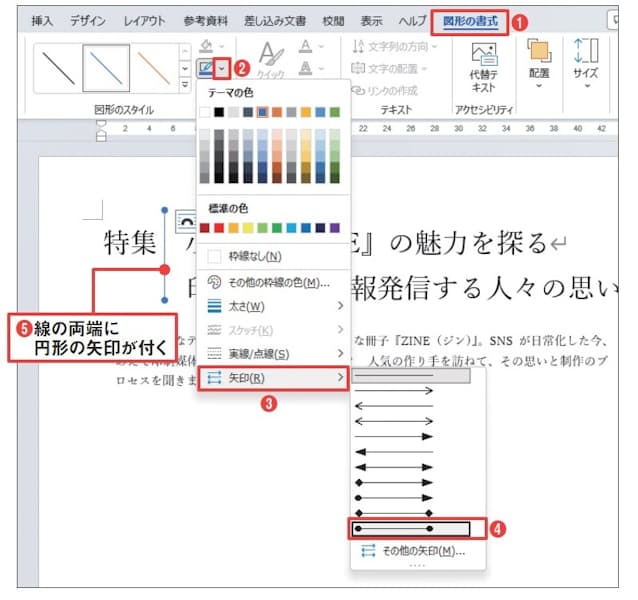
Task: Open the ヘルプ tab
Action: (x=412, y=21)
